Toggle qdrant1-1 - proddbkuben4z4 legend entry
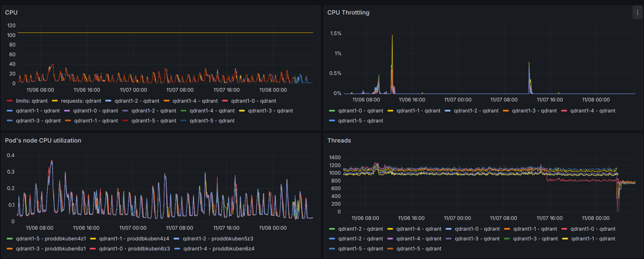644x259 pixels. 134,239
